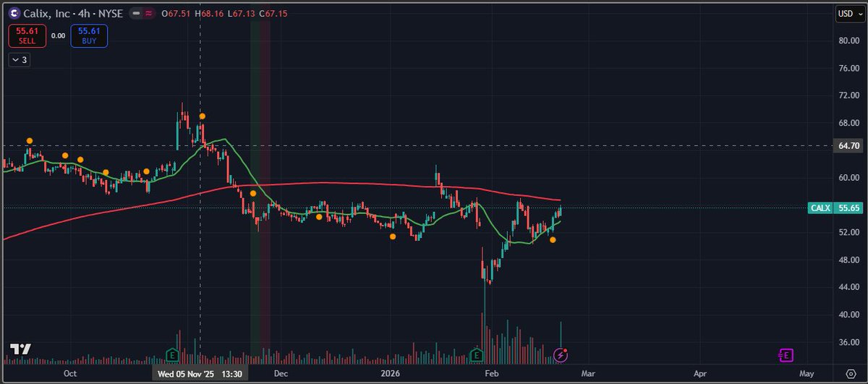
Task: Click the 52.00 price scale label
Action: coord(848,232)
